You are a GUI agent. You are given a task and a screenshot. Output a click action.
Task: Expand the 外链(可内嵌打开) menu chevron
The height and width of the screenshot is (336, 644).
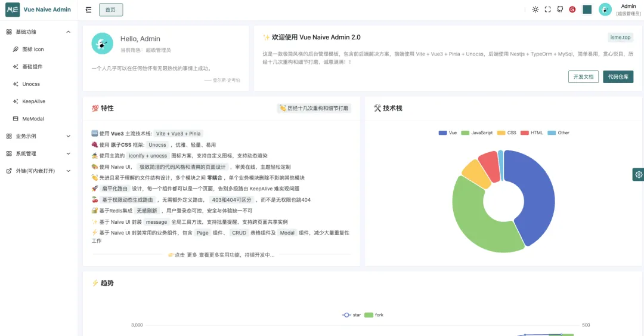(x=68, y=171)
